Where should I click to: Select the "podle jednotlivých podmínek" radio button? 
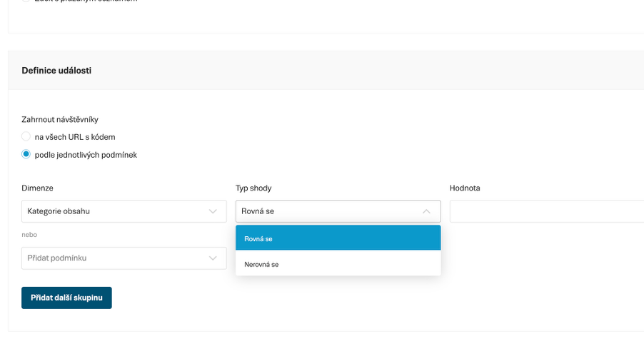(x=26, y=154)
